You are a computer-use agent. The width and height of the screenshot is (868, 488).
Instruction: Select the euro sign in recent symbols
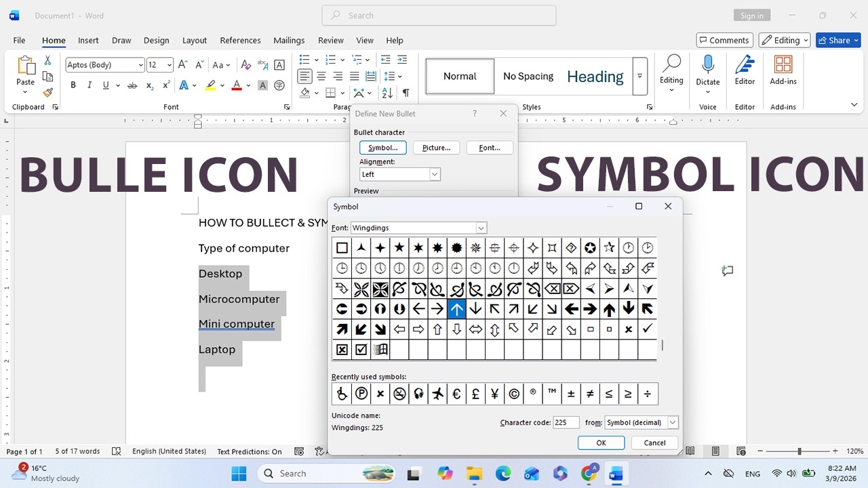pyautogui.click(x=456, y=394)
